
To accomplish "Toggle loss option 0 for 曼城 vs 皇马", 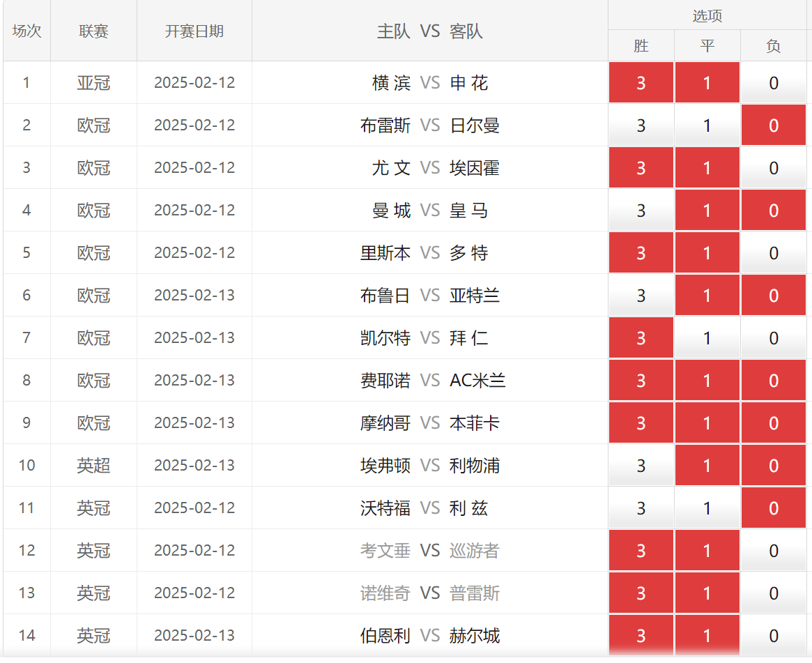I will tap(774, 210).
